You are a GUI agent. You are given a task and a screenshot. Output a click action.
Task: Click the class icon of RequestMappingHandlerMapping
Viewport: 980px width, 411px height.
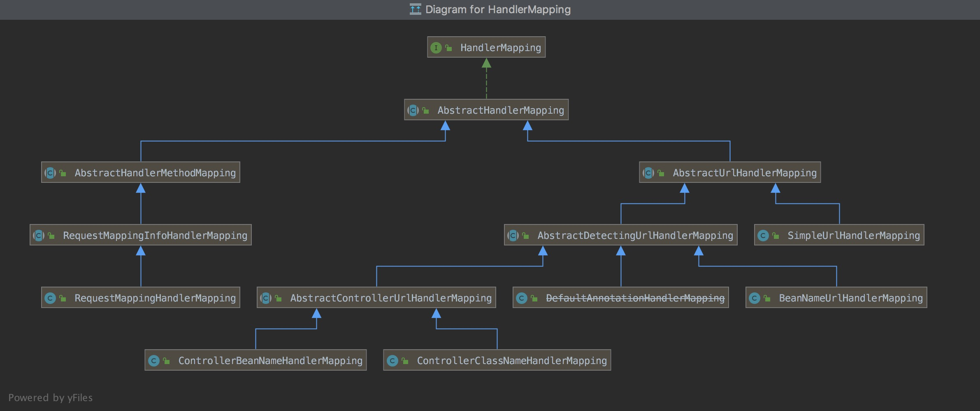pyautogui.click(x=50, y=298)
